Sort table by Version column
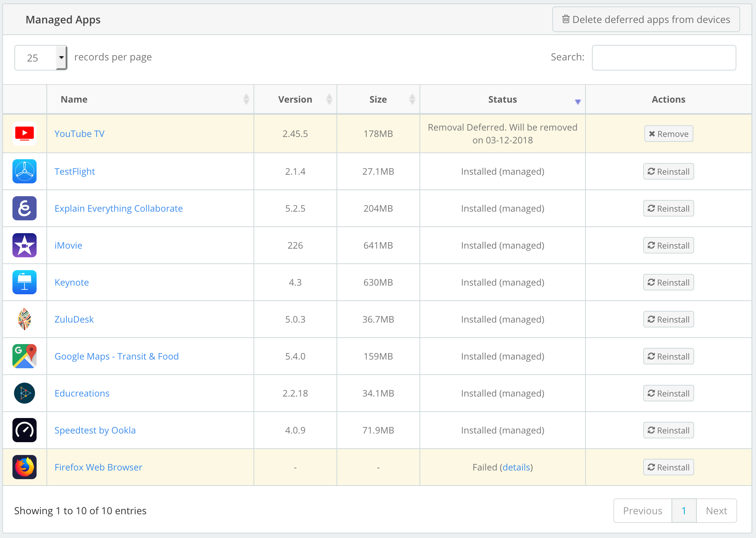Screen dimensions: 756x538 pos(295,99)
